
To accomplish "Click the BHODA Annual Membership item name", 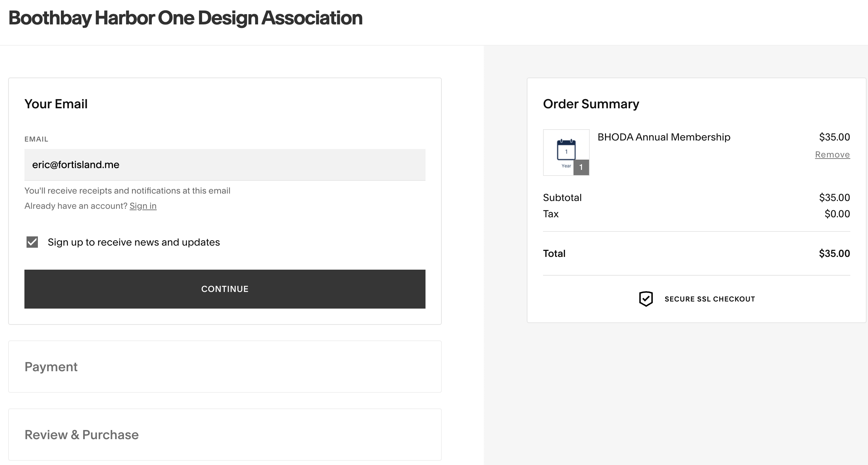I will click(664, 137).
